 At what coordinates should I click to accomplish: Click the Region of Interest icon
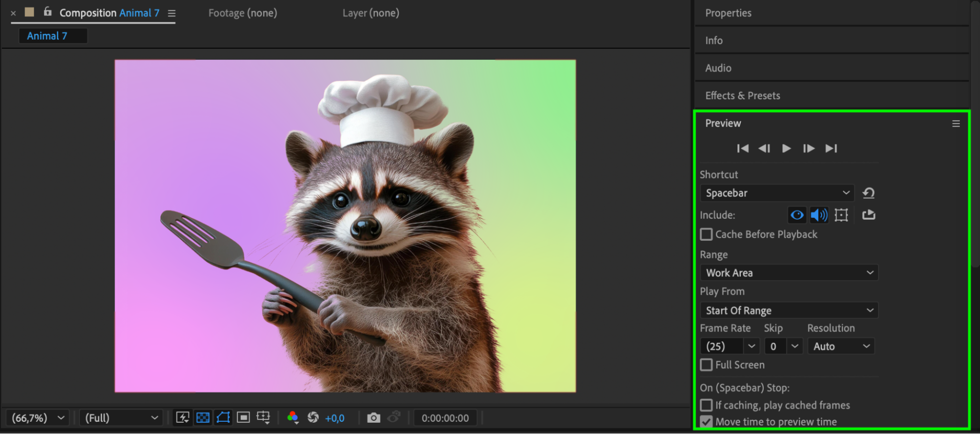(x=243, y=418)
